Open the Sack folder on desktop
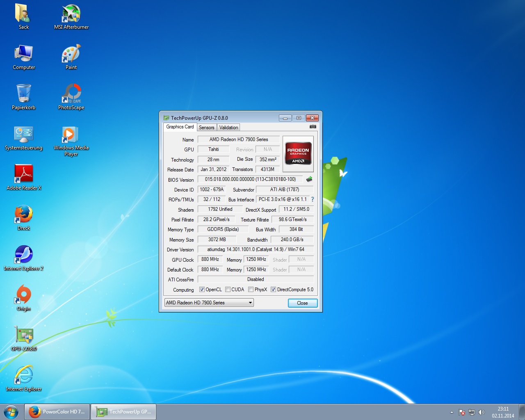The image size is (525, 420). [x=23, y=16]
